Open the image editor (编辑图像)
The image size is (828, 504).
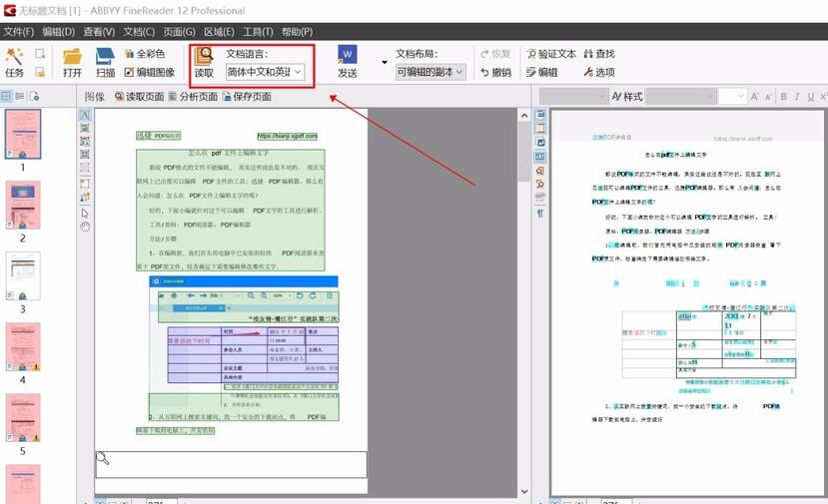click(x=150, y=72)
